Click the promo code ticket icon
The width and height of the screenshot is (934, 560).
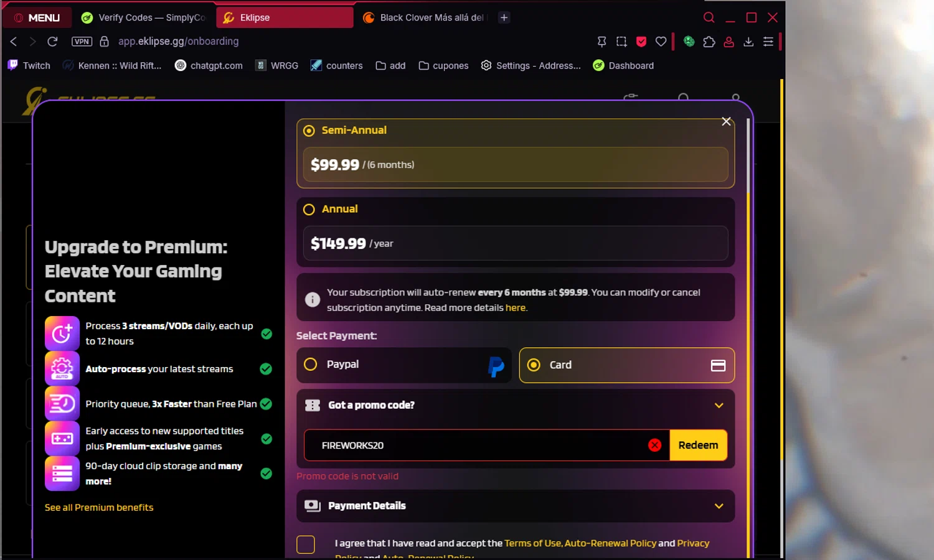(313, 406)
